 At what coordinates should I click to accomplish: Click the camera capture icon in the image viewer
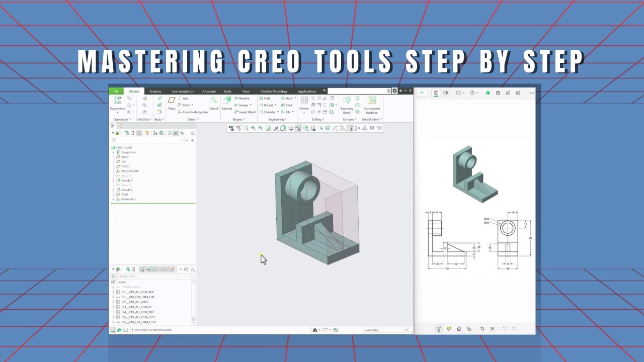point(436,93)
